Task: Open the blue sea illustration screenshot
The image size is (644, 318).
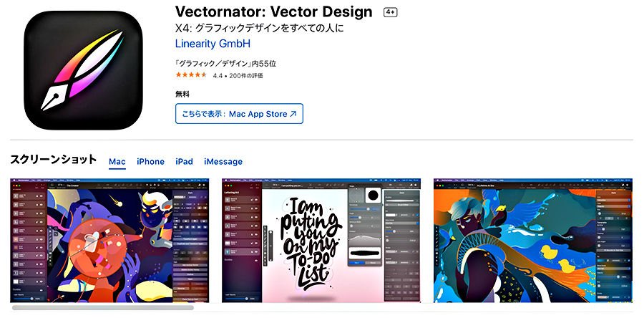Action: coord(533,241)
